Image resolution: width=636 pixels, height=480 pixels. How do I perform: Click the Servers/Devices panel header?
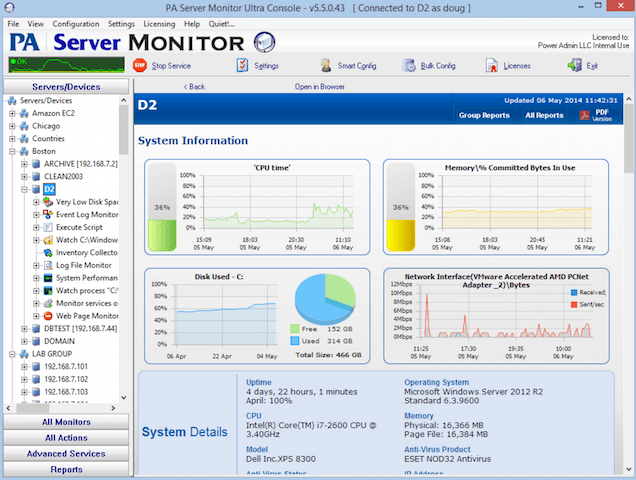coord(66,86)
